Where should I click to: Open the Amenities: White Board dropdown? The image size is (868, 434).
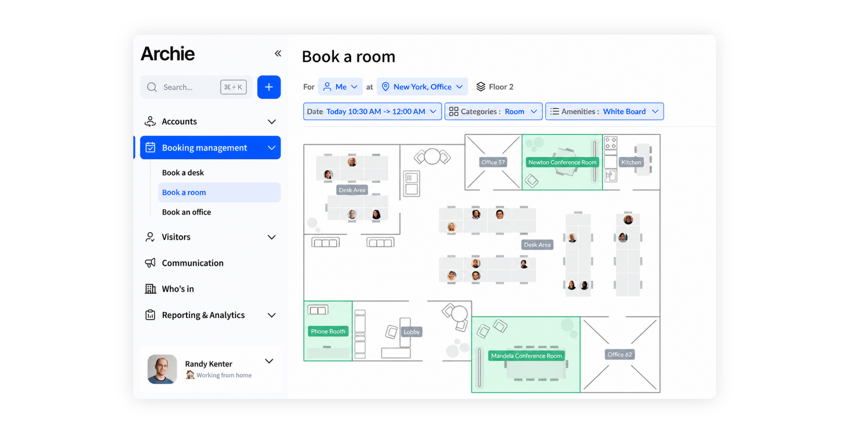point(605,112)
